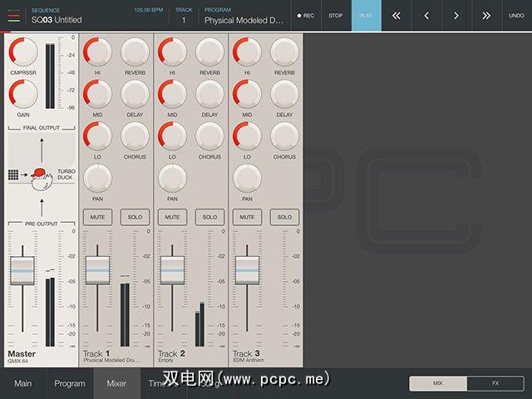Switch mixer view to FX
532x399 pixels.
click(x=495, y=383)
